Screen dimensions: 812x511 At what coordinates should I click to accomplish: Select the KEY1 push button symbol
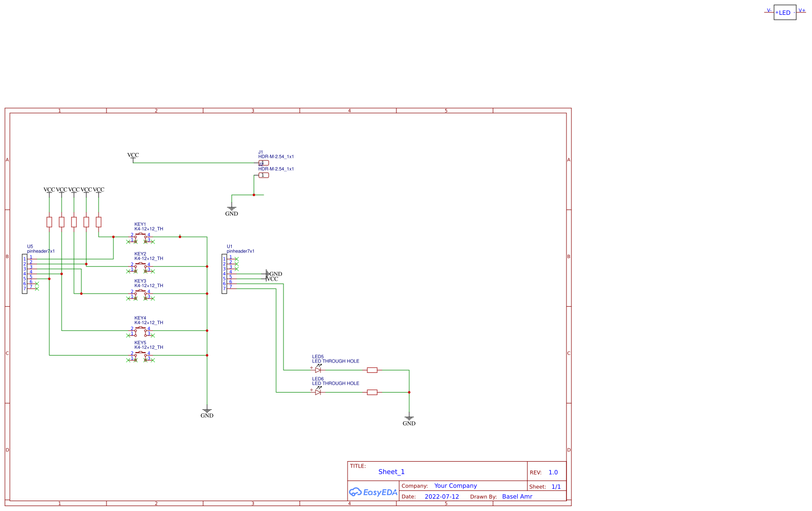click(x=141, y=237)
